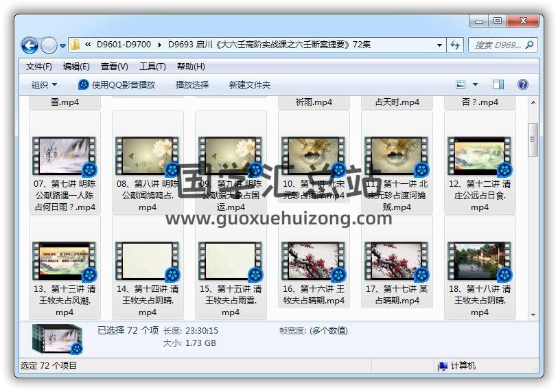Image resolution: width=558 pixels, height=392 pixels.
Task: Click filename 12、第十二讲 清庄公远占日食
Action: [x=480, y=196]
